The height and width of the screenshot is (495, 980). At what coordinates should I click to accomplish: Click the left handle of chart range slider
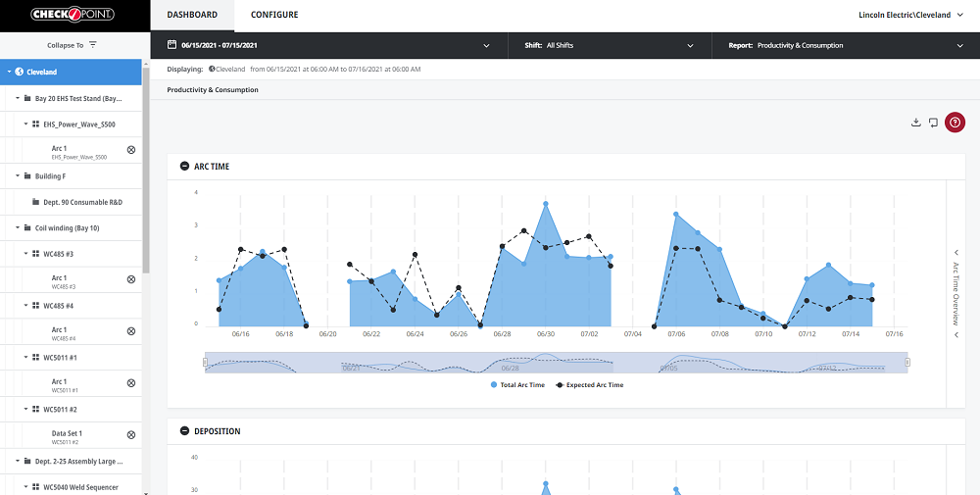[x=205, y=363]
